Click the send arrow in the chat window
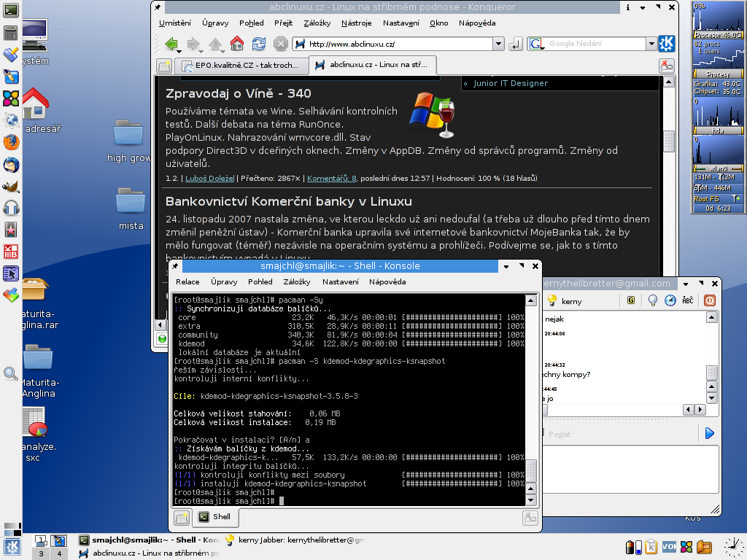747x560 pixels. [x=709, y=433]
